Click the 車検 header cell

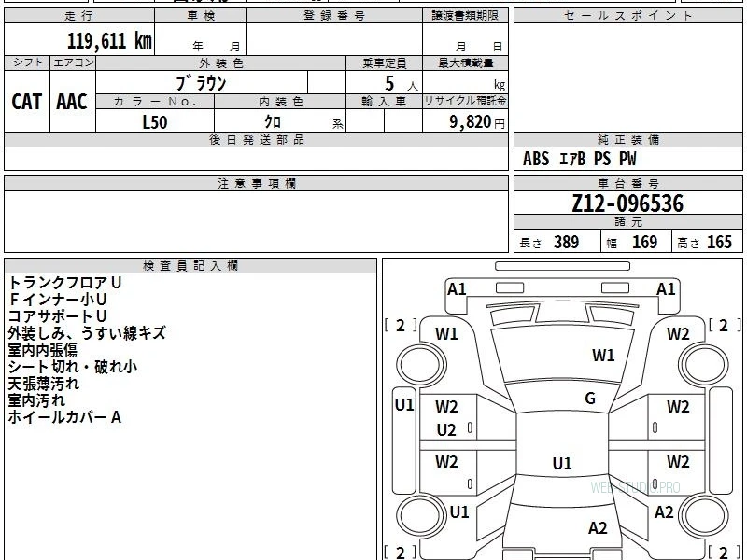(x=201, y=16)
